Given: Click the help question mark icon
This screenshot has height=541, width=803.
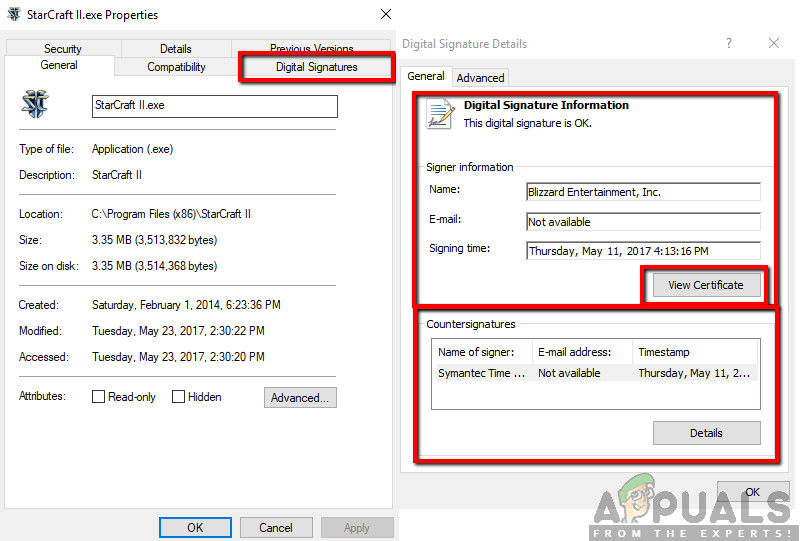Looking at the screenshot, I should click(x=729, y=43).
